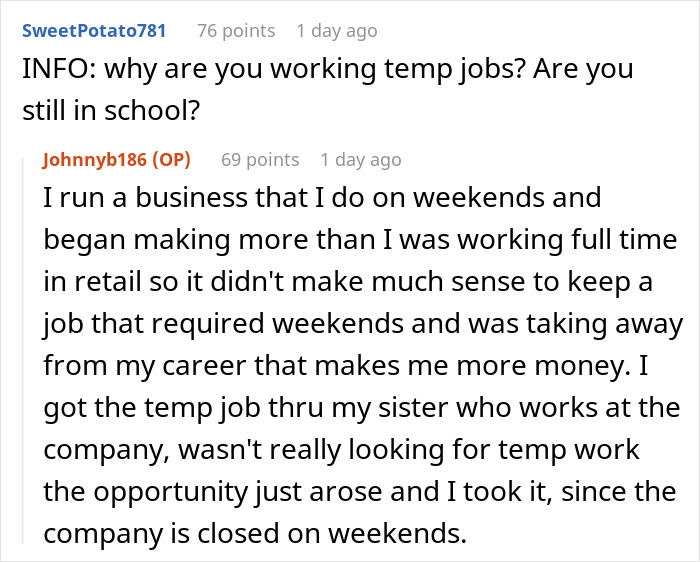Click the (OP) tag beside Johnnyb186
Image resolution: width=700 pixels, height=562 pixels.
pyautogui.click(x=172, y=160)
